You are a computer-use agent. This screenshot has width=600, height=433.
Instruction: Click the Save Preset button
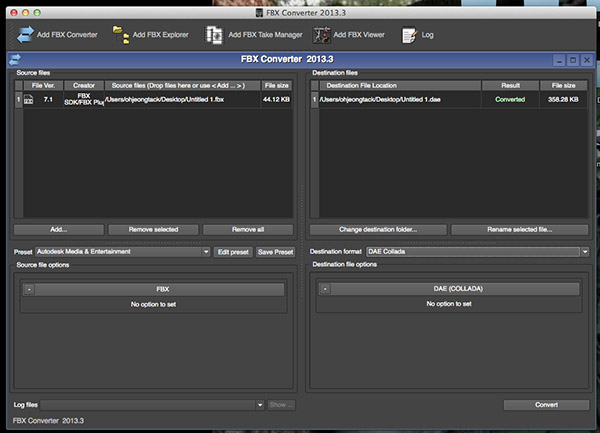(276, 252)
